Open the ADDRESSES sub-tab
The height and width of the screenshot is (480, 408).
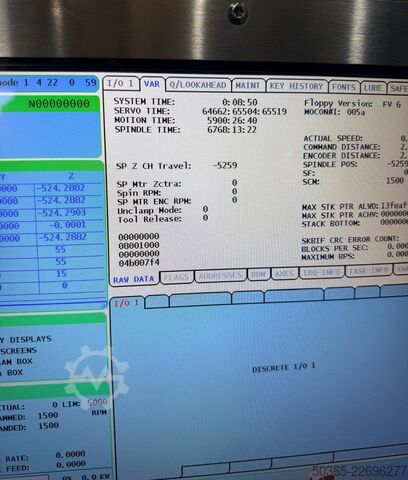point(220,276)
